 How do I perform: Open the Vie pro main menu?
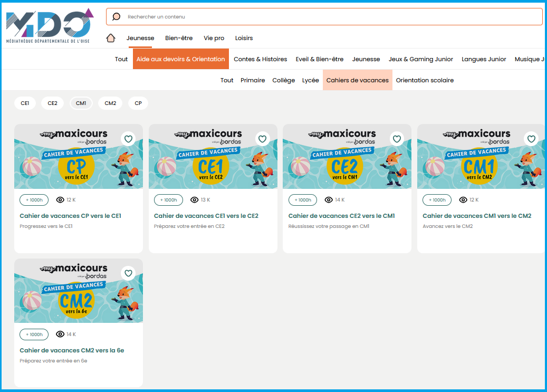(x=214, y=38)
